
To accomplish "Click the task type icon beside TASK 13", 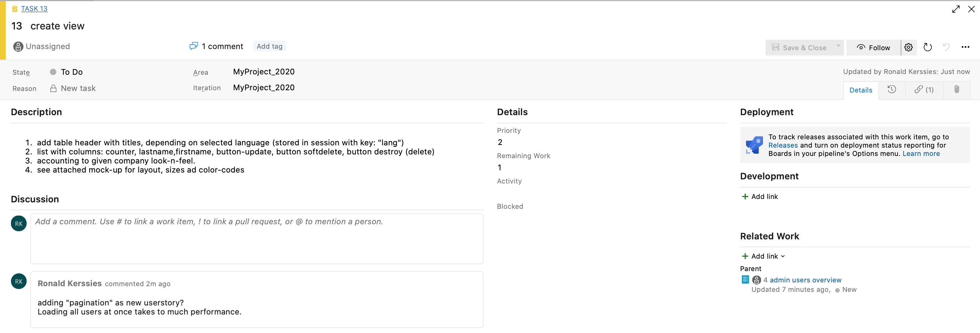I will [x=15, y=8].
